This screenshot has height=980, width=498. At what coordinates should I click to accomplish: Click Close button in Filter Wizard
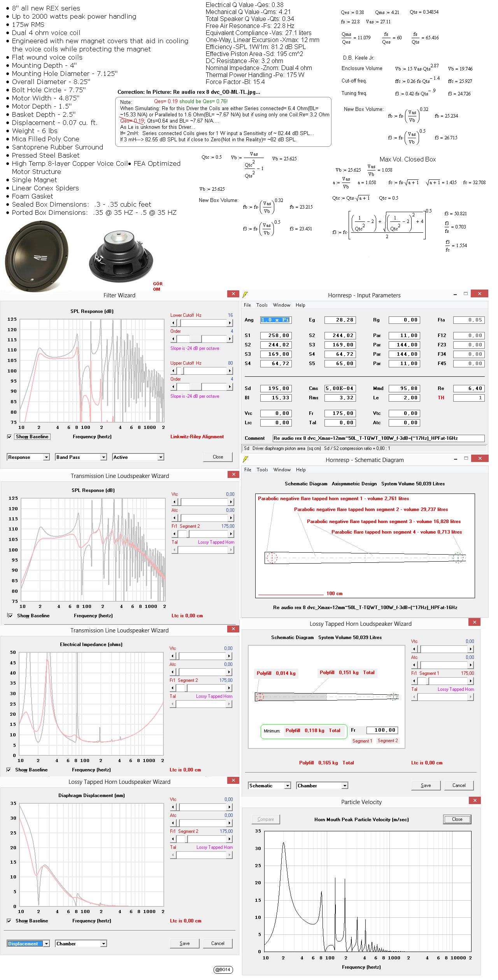pos(218,457)
